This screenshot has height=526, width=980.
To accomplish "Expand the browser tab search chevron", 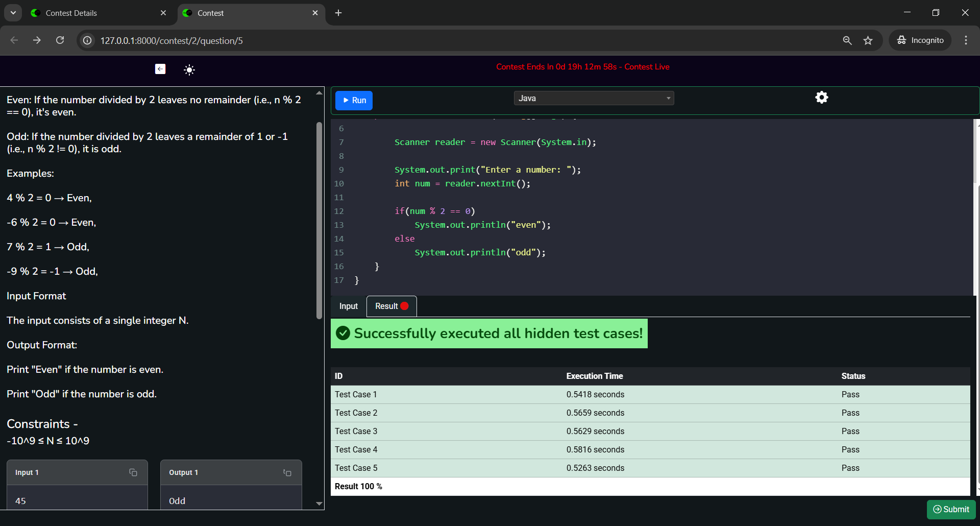I will click(13, 13).
